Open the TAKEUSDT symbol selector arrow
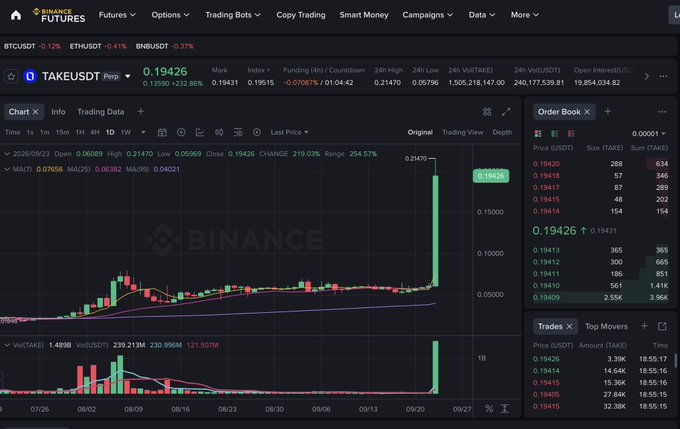This screenshot has width=680, height=429. [x=128, y=76]
